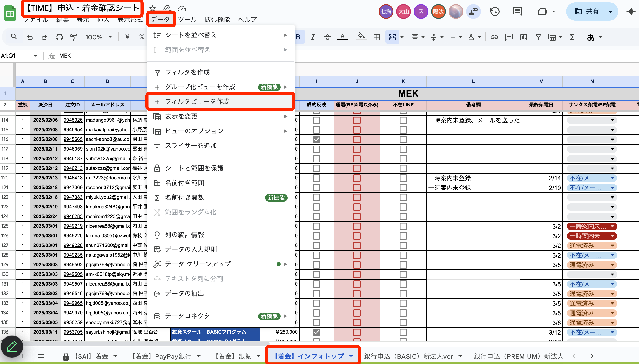Screen dimensions: 639x364
Task: Check the 成約反映 checkbox on row 120
Action: point(316,178)
